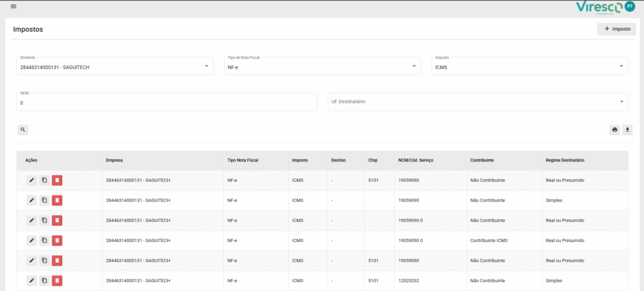Viewport: 644px width, 291px height.
Task: Open the hamburger navigation menu
Action: (x=14, y=6)
